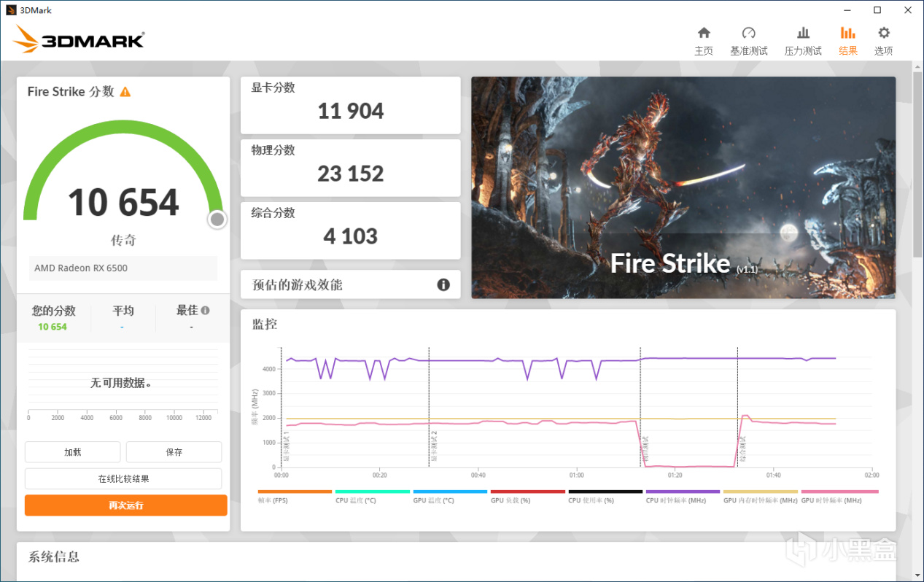This screenshot has width=924, height=582.
Task: Toggle the GPU 温度 (°C) legend series
Action: pos(450,497)
